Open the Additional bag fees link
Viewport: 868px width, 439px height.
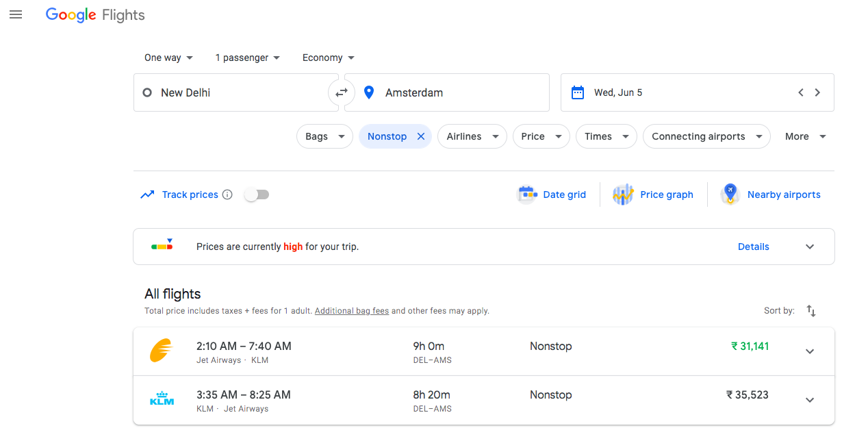[352, 311]
